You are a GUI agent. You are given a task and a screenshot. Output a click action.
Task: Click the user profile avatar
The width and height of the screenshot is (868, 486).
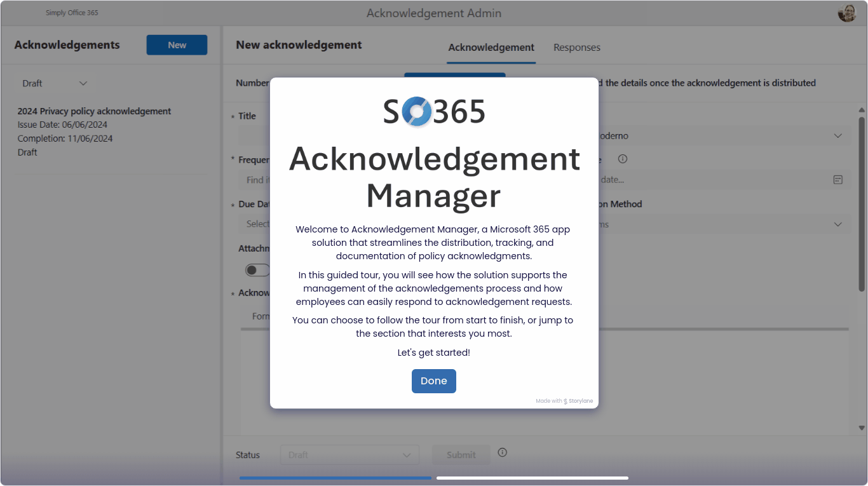847,13
